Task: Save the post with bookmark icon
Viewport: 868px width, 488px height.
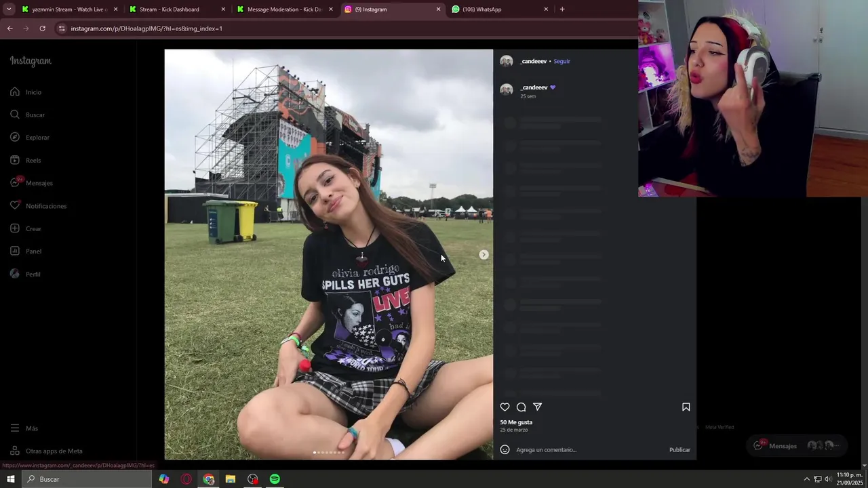Action: tap(686, 407)
